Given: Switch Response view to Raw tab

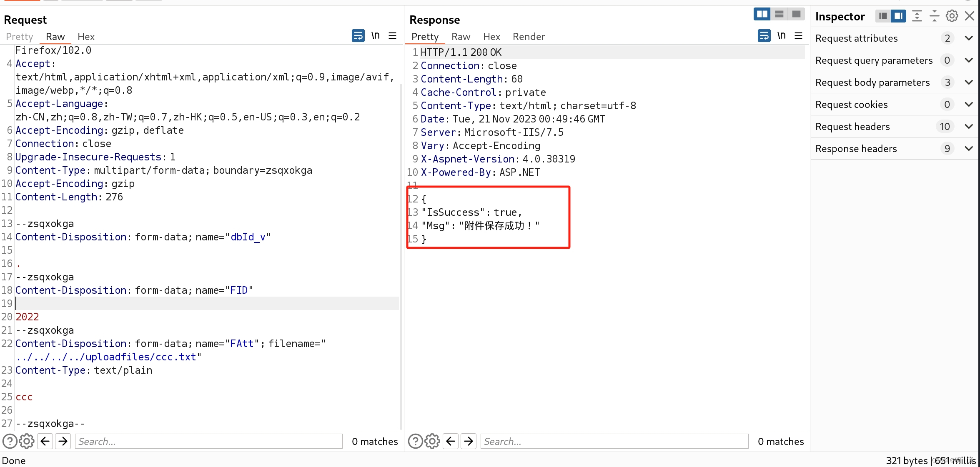Looking at the screenshot, I should click(461, 37).
